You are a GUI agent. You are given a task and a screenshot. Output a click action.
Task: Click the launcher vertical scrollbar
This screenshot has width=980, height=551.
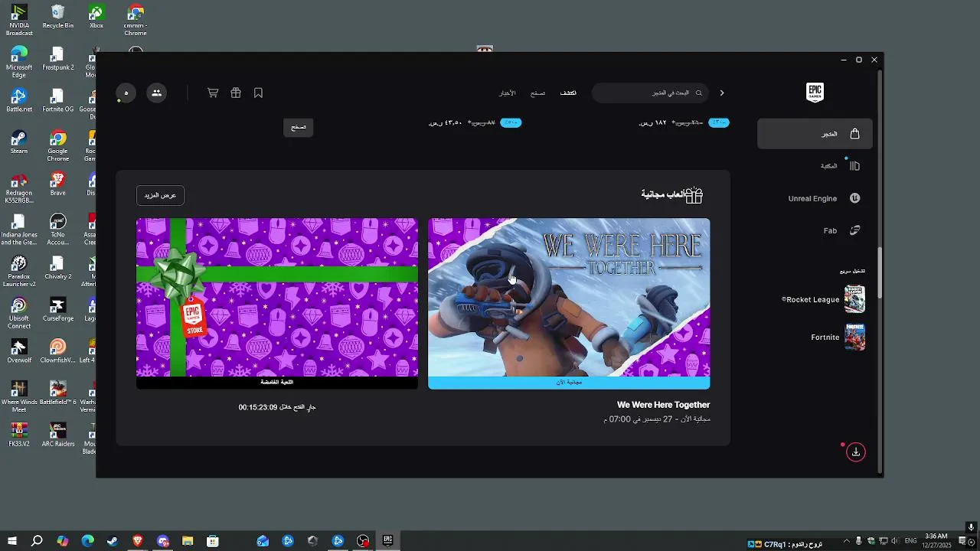coord(880,273)
